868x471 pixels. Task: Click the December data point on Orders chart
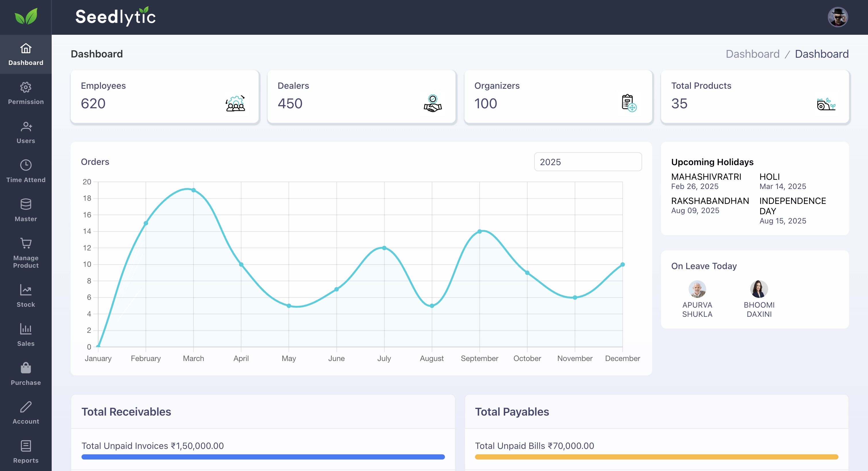[x=622, y=264]
